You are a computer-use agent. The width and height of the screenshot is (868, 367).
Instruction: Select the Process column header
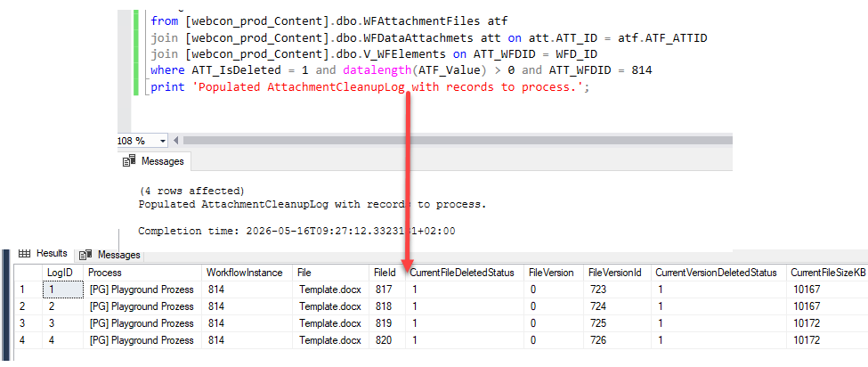(142, 273)
